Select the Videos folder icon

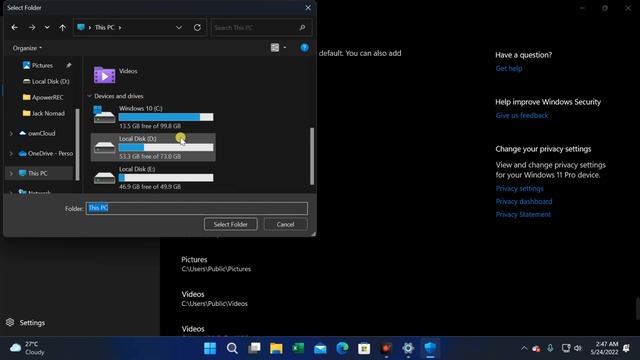(x=104, y=75)
